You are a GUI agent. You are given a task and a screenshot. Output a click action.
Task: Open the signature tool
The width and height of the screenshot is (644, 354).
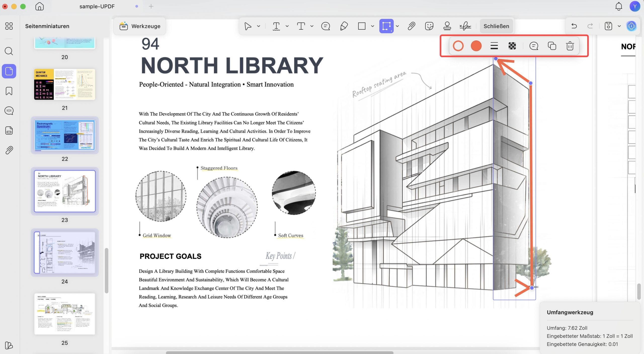coord(465,26)
